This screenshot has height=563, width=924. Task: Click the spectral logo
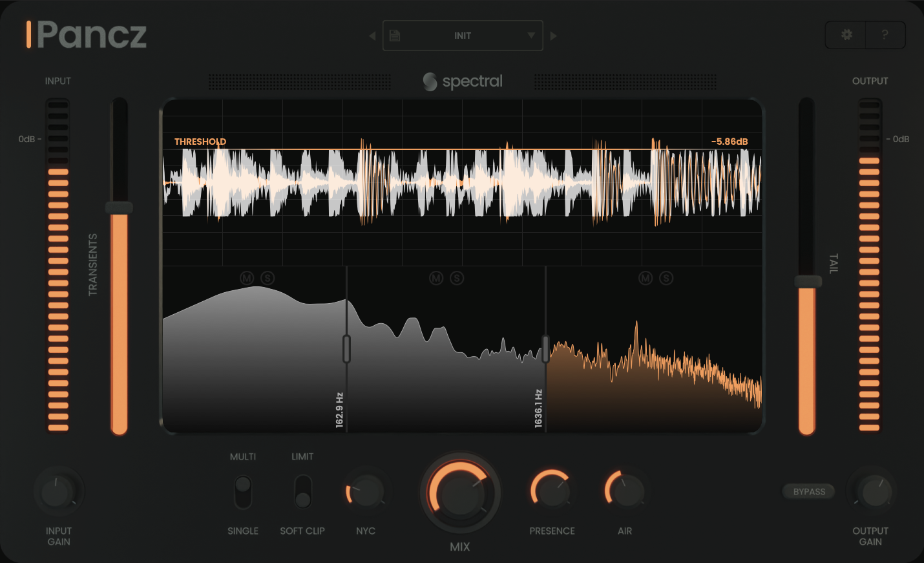point(463,81)
